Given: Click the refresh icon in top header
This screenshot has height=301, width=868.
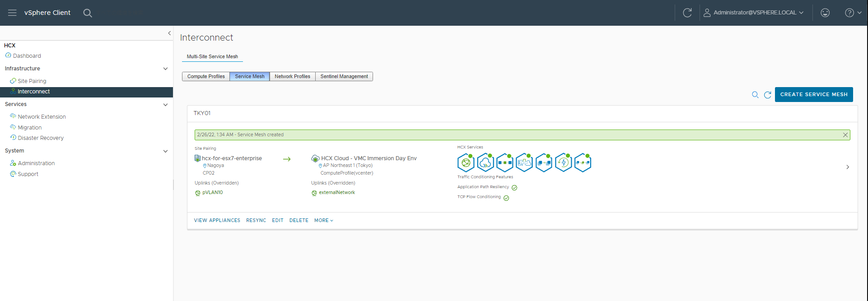Looking at the screenshot, I should pyautogui.click(x=687, y=13).
